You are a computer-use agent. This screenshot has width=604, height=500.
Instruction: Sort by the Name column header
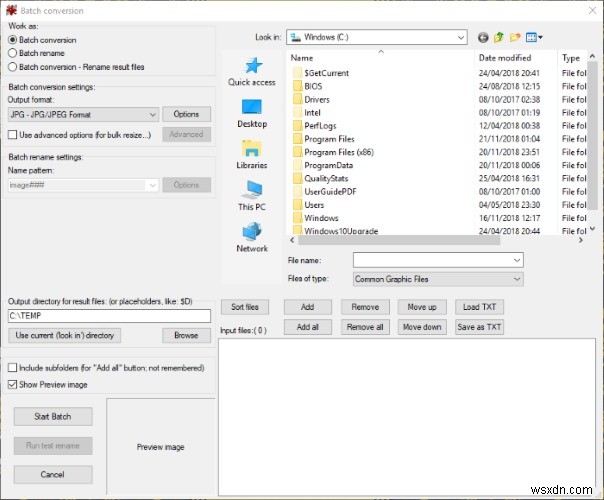click(302, 58)
